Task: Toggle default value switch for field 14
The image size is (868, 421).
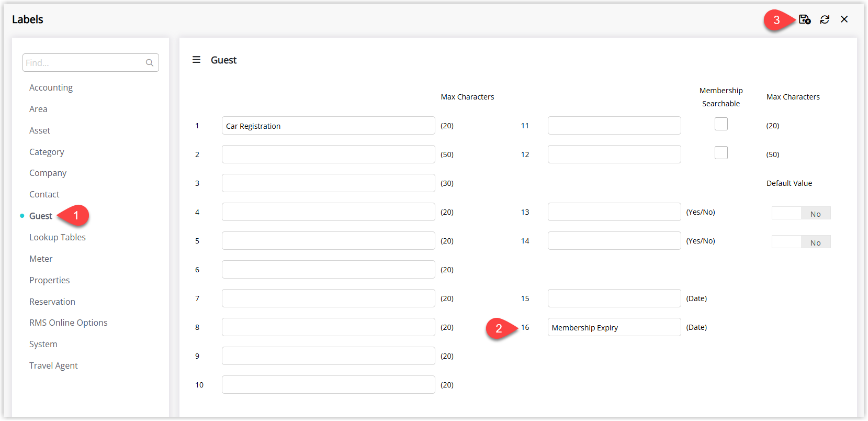Action: (x=801, y=242)
